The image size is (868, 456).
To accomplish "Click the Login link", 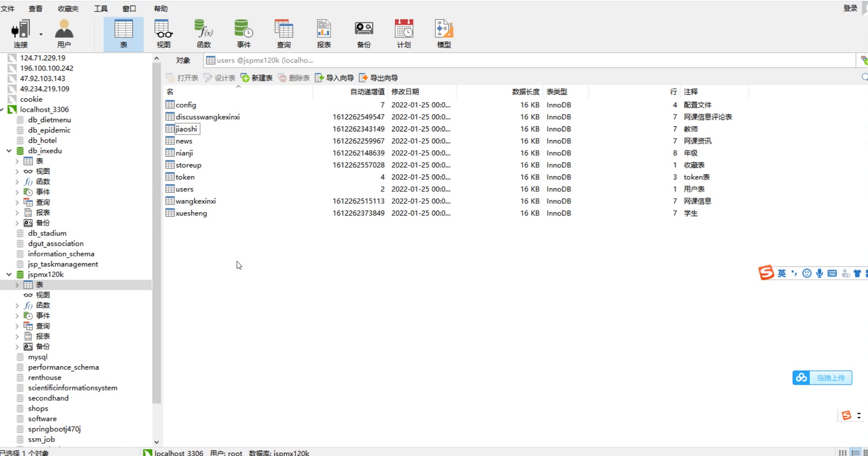I will (850, 8).
